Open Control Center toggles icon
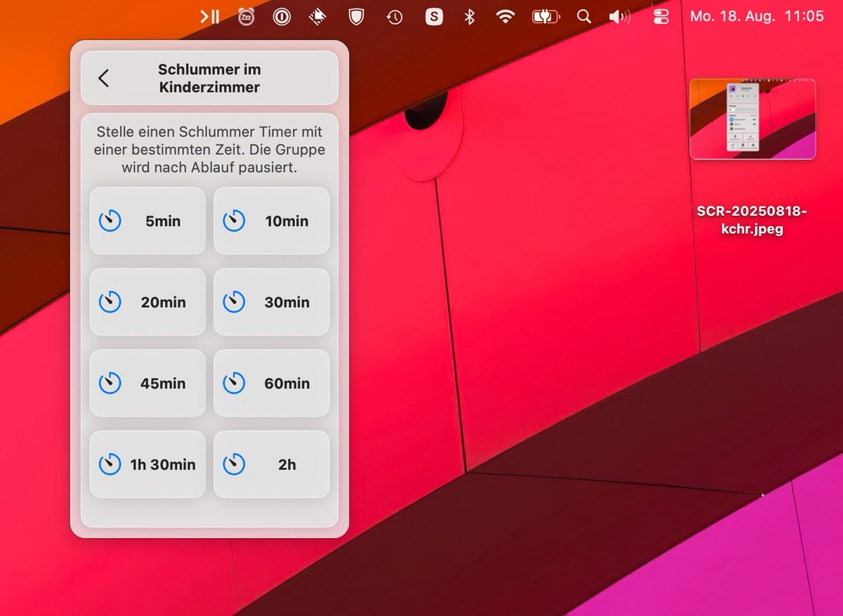843x616 pixels. click(661, 17)
